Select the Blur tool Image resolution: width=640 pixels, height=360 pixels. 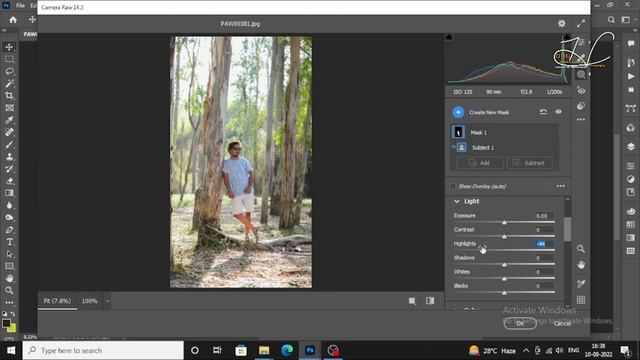tap(9, 205)
